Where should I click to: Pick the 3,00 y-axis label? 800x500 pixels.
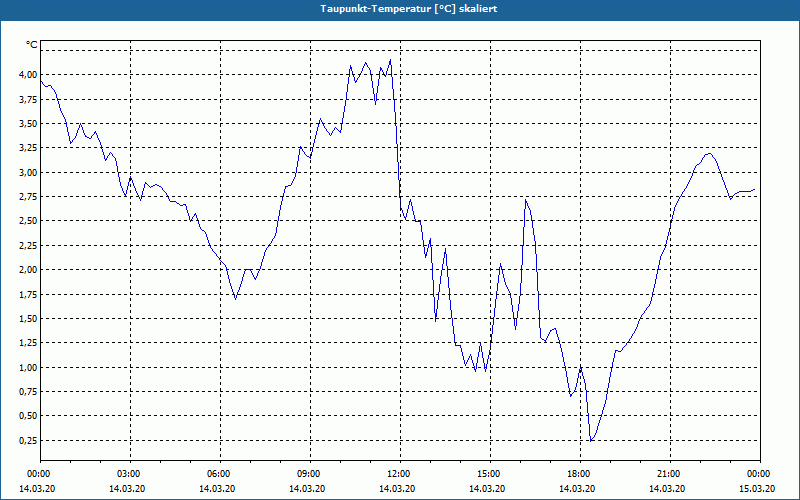coord(28,172)
